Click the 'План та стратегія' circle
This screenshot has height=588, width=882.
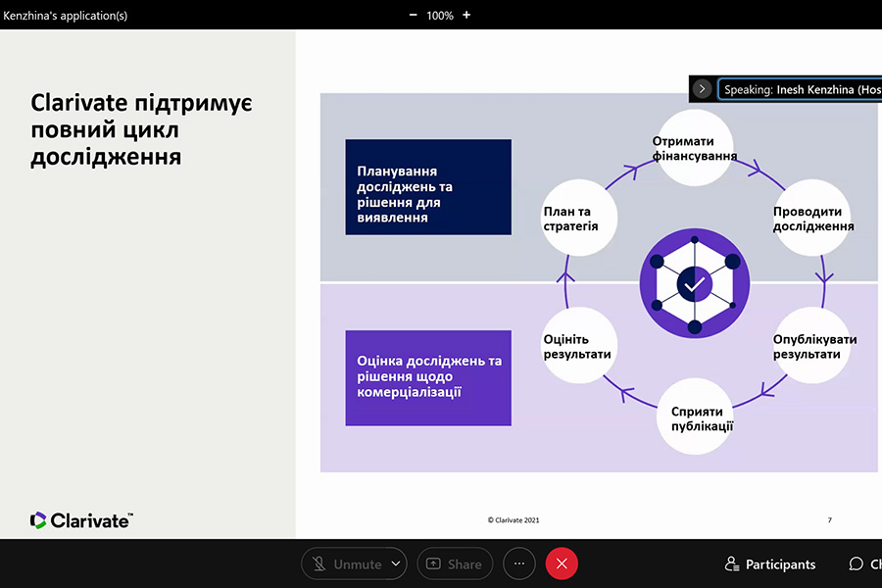(579, 219)
